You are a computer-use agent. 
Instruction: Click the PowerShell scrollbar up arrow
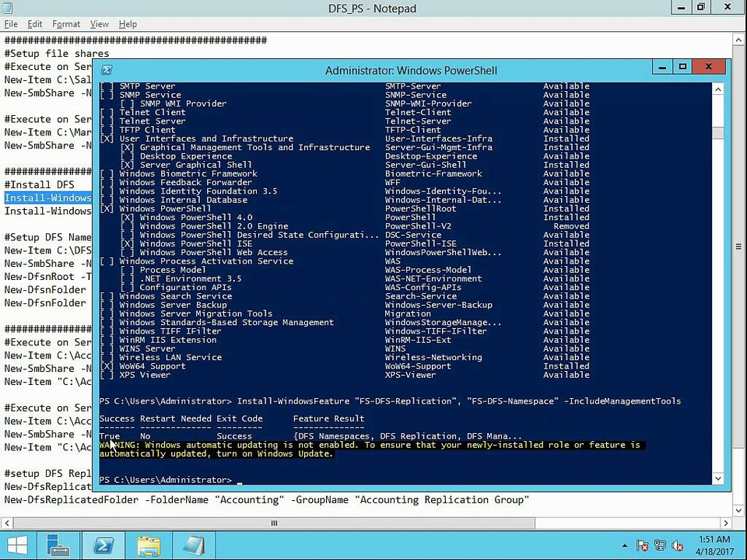[x=718, y=89]
